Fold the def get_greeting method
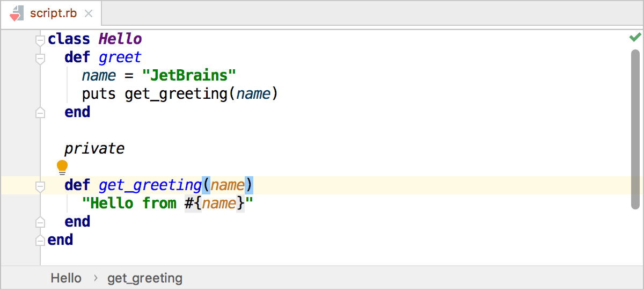 click(40, 186)
